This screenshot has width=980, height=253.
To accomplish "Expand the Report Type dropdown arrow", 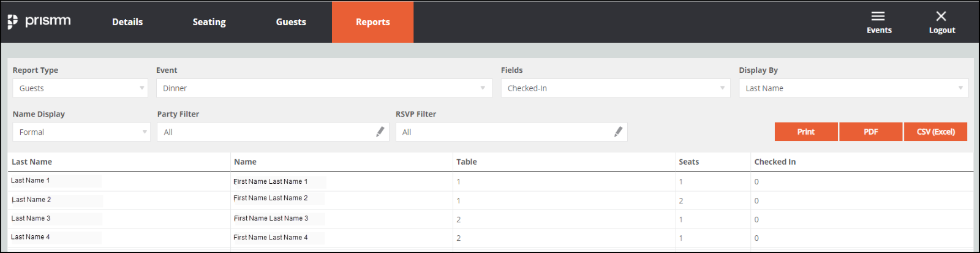I will [x=142, y=88].
